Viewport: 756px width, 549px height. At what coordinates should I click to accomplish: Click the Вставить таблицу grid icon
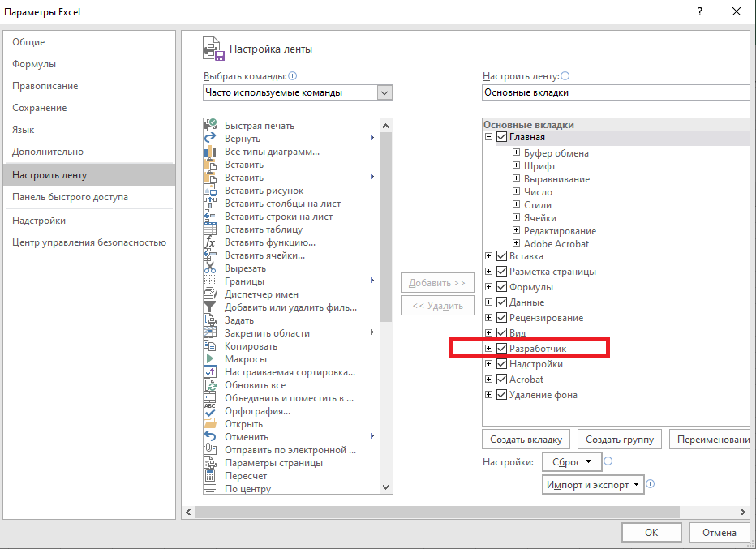pos(210,229)
